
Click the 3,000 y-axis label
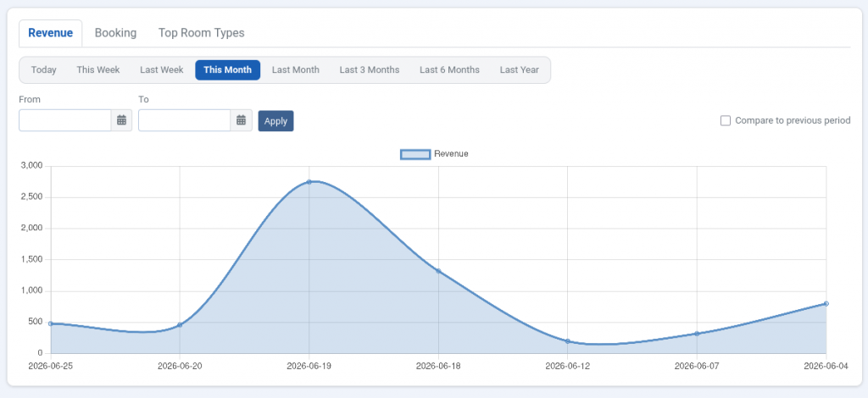31,165
